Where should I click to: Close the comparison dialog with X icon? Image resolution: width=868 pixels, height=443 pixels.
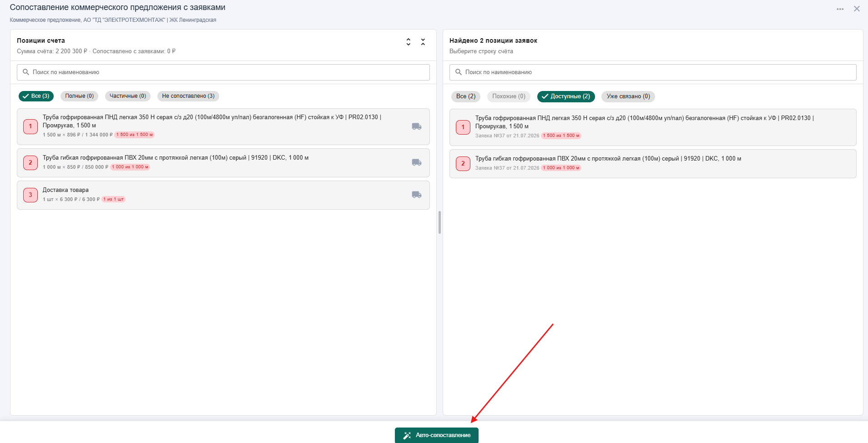857,9
